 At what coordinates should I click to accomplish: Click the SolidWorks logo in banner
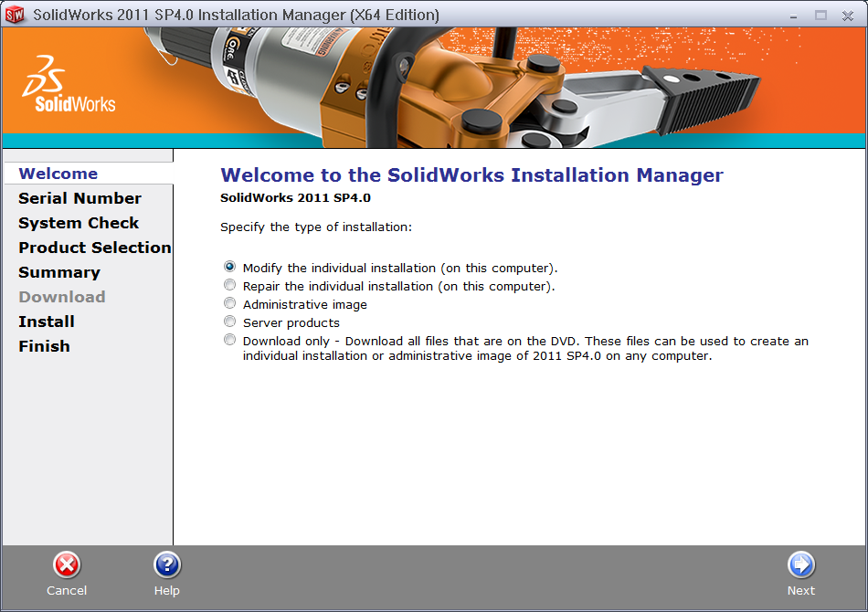(x=69, y=83)
